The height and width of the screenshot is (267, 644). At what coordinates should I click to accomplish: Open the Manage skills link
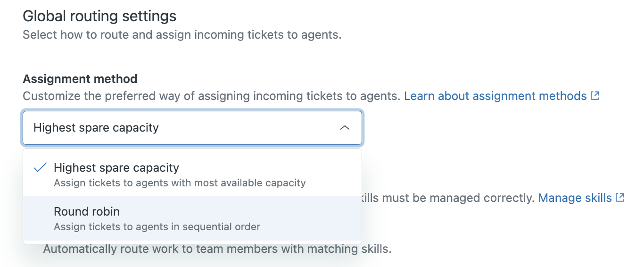[x=575, y=198]
